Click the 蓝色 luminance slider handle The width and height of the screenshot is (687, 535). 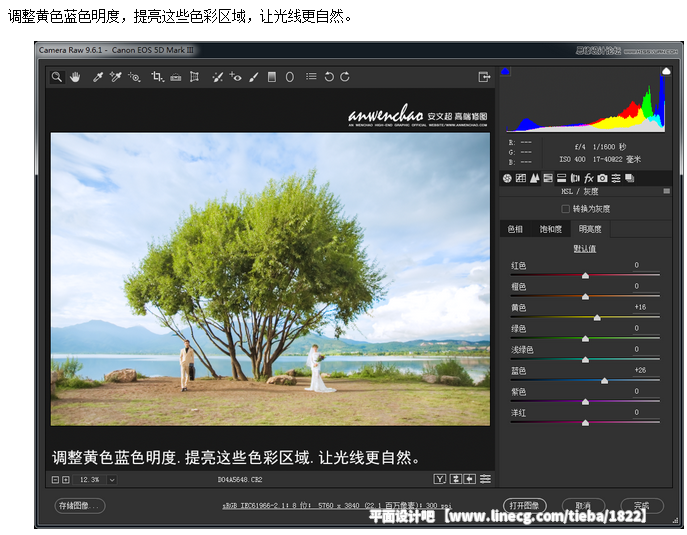[605, 381]
